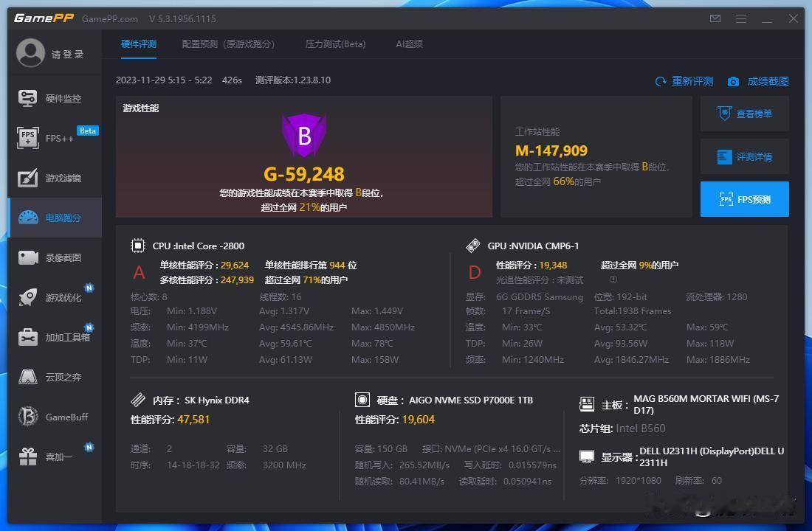Open 游戏优化 rocket icon in sidebar

(28, 298)
